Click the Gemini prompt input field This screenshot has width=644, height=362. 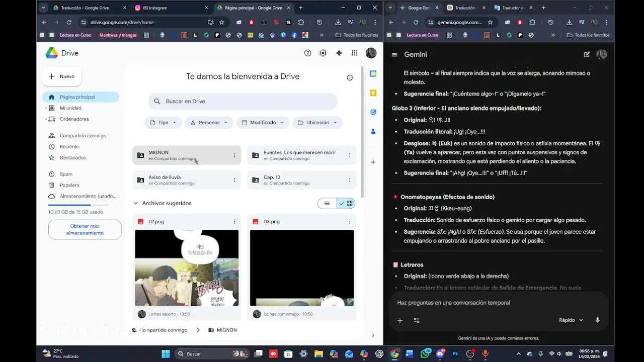[x=498, y=303]
